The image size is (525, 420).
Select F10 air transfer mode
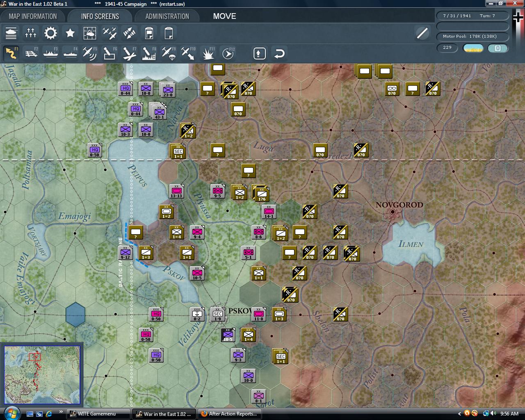point(188,53)
